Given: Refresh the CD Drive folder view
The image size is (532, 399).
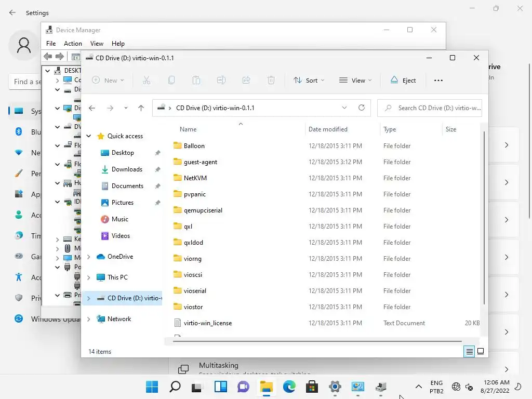Looking at the screenshot, I should point(362,108).
